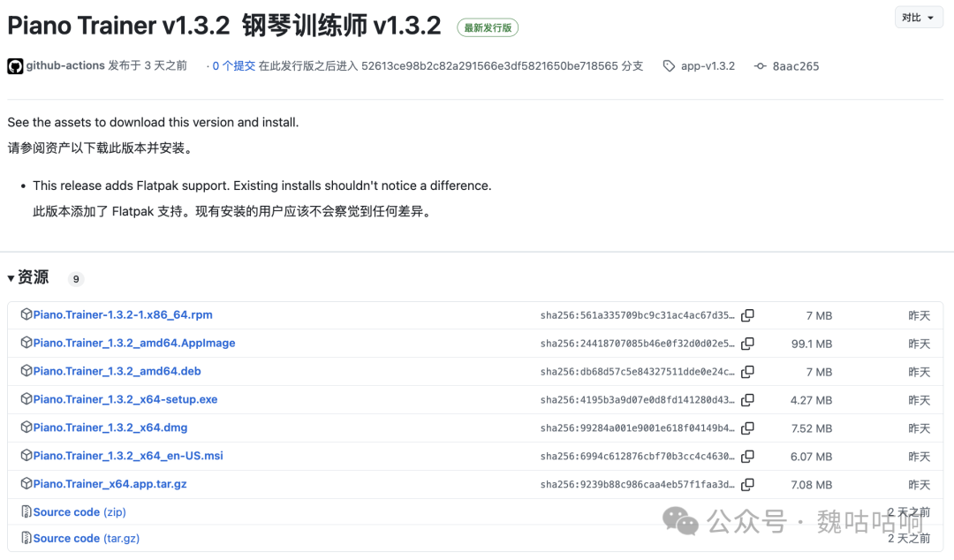Screen dimensions: 954x560
Task: Click the 7.08 MB file size
Action: (812, 485)
